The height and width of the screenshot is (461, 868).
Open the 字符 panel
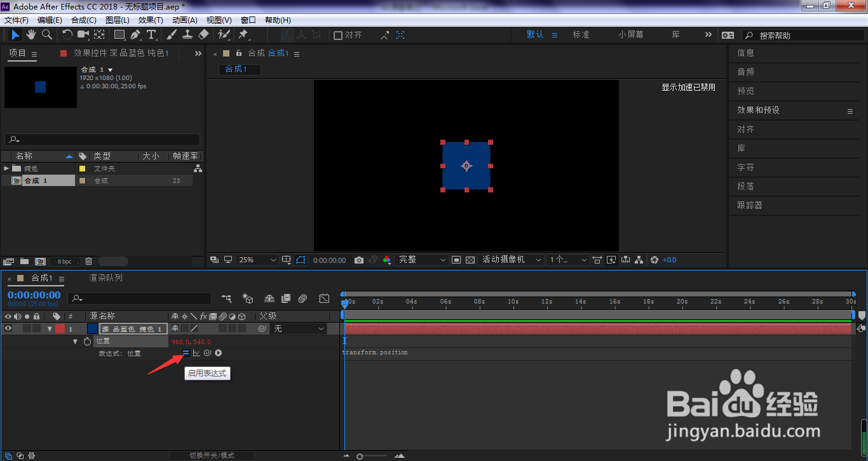[746, 168]
